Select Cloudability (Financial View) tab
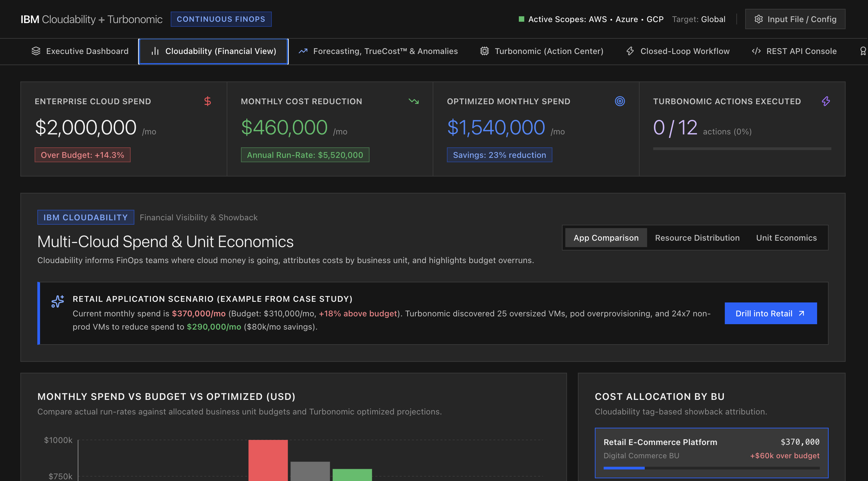Image resolution: width=868 pixels, height=481 pixels. click(213, 51)
